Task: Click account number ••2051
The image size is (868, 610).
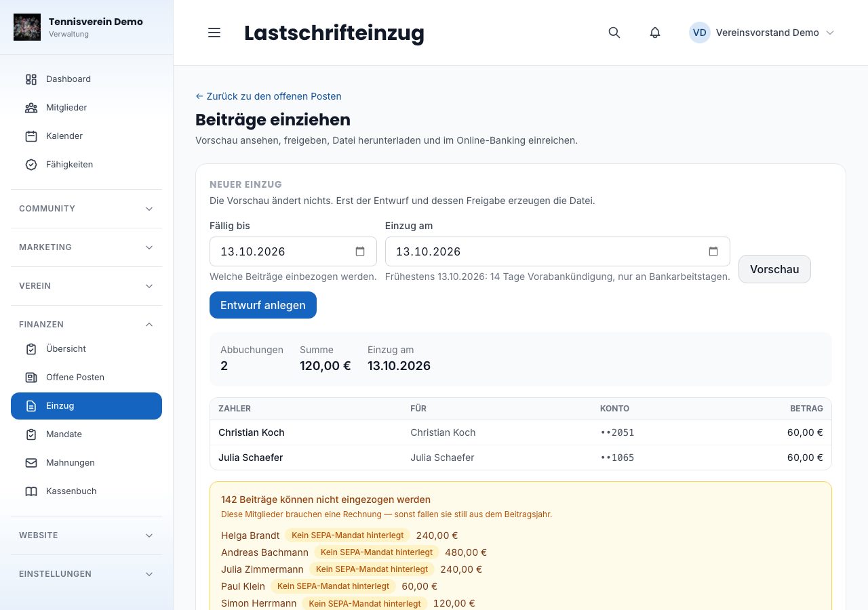Action: [x=617, y=432]
